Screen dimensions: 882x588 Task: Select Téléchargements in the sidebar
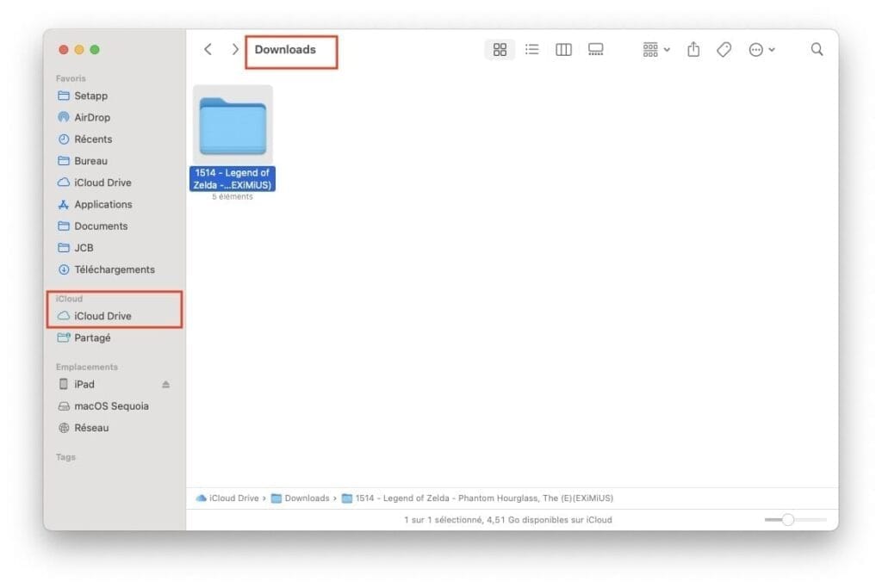tap(114, 269)
